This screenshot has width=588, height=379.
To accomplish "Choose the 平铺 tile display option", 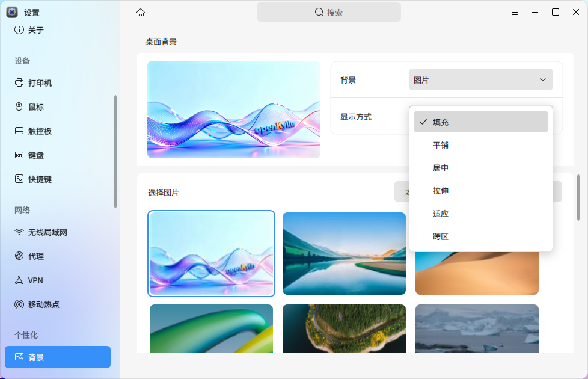I will click(481, 145).
